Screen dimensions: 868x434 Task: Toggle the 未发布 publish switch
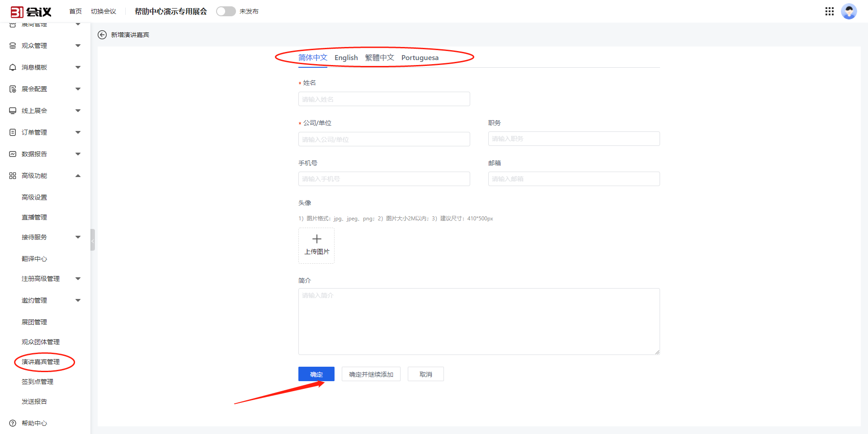coord(226,11)
